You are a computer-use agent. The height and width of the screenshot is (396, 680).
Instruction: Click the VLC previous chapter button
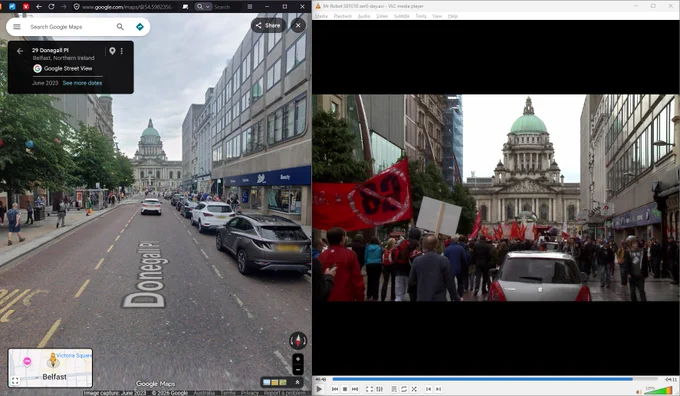(x=428, y=389)
